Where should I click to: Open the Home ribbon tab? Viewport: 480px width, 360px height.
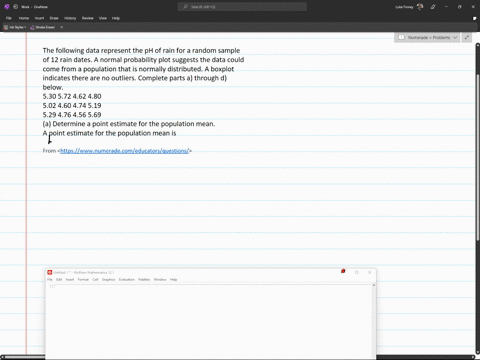pyautogui.click(x=24, y=18)
